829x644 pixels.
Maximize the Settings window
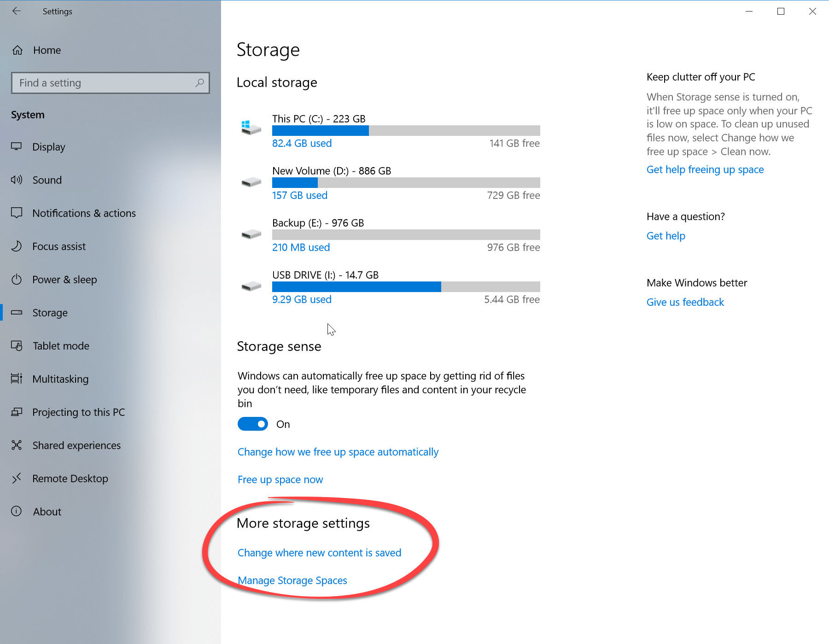click(781, 11)
